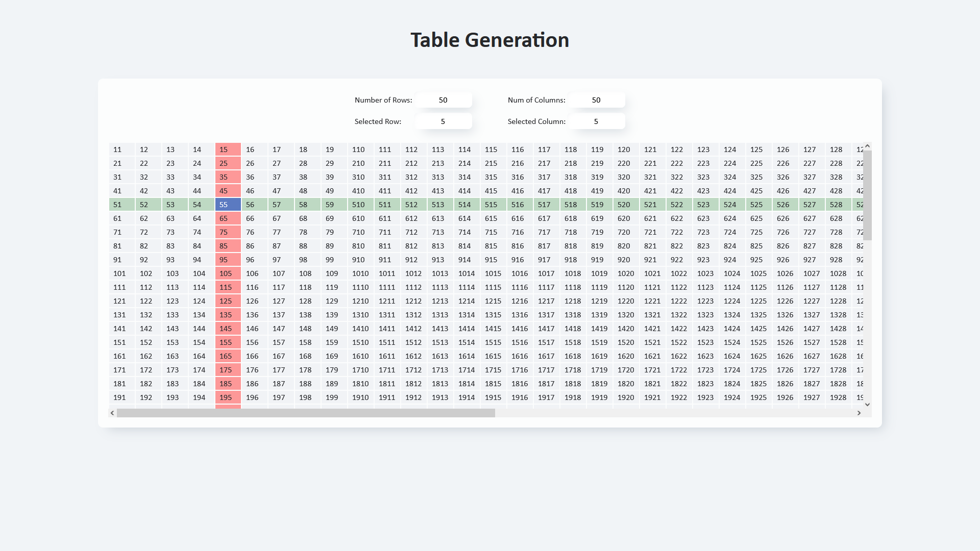Click the green cell 51
Screen dimensions: 980x551
pos(121,205)
